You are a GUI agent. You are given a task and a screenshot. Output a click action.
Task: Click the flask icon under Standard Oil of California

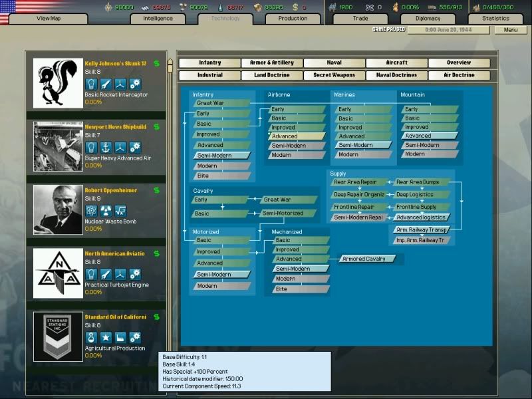(x=92, y=337)
